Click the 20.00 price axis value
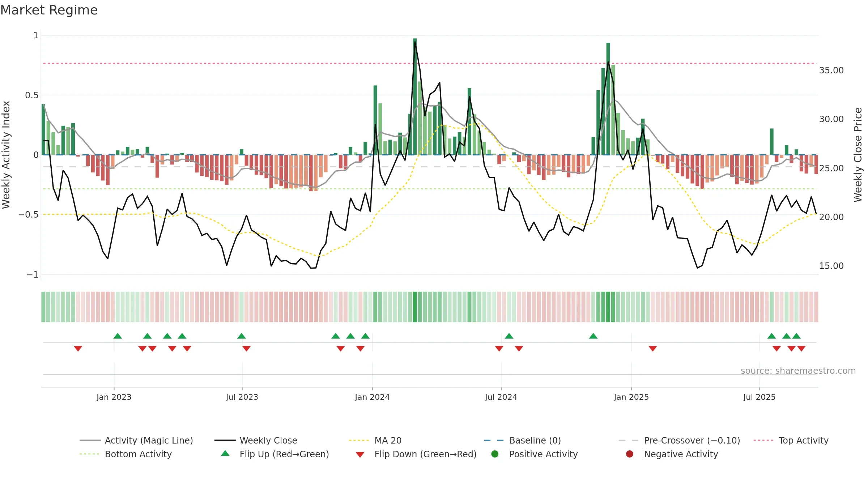This screenshot has height=488, width=868. pyautogui.click(x=831, y=217)
